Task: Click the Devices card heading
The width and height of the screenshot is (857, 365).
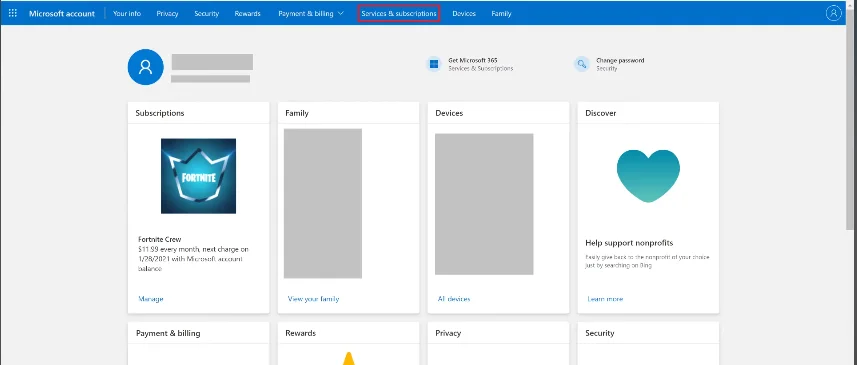Action: [x=449, y=113]
